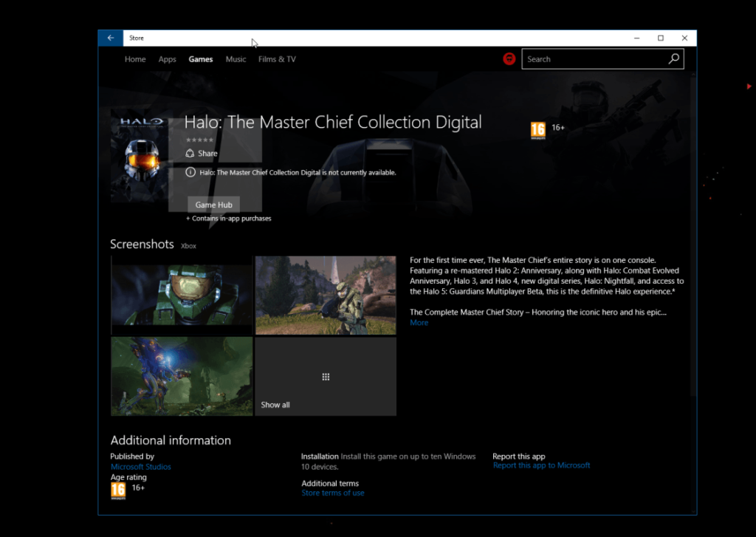
Task: Click the Xbox label beside Screenshots
Action: pos(188,246)
